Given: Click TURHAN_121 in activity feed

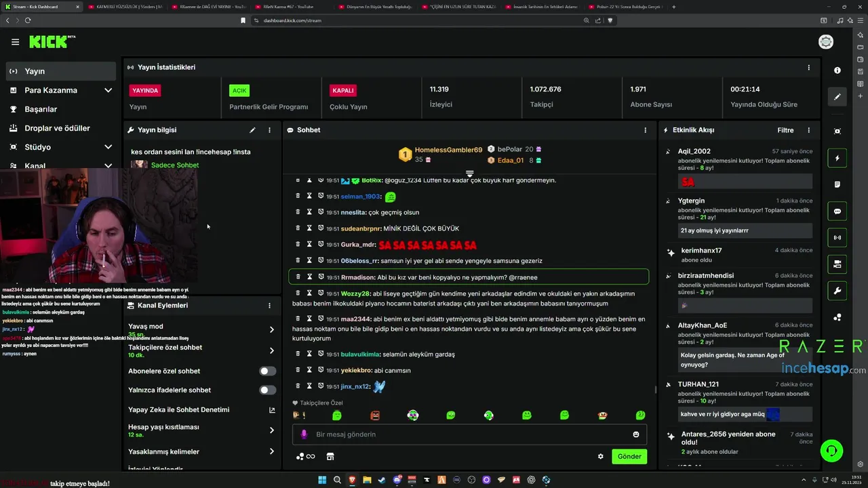Looking at the screenshot, I should [698, 384].
